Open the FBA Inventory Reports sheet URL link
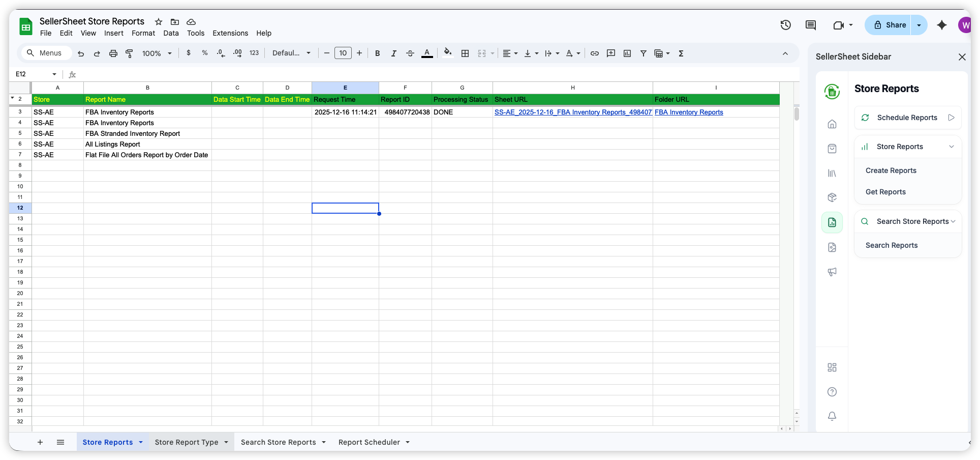Image resolution: width=980 pixels, height=460 pixels. coord(573,112)
